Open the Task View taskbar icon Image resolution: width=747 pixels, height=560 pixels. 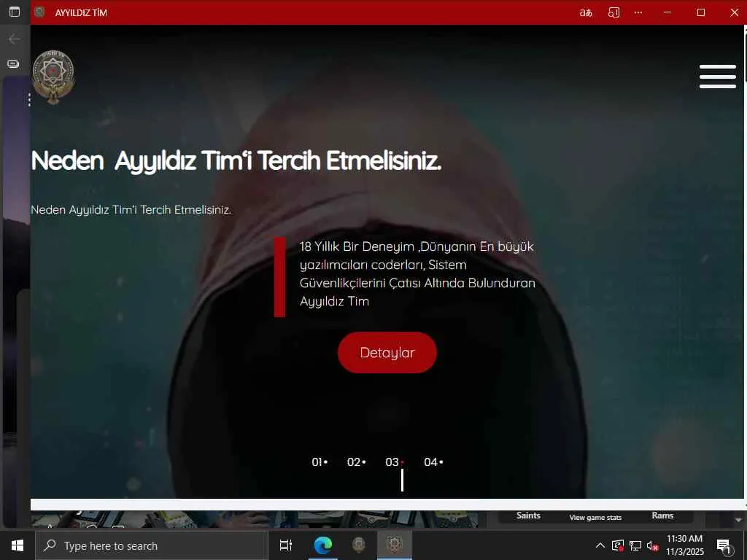point(285,545)
